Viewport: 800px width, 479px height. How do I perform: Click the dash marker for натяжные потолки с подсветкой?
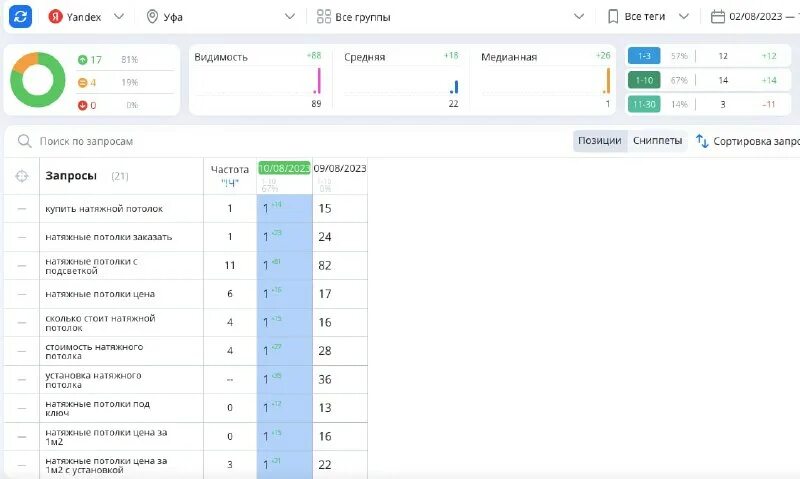click(x=21, y=266)
